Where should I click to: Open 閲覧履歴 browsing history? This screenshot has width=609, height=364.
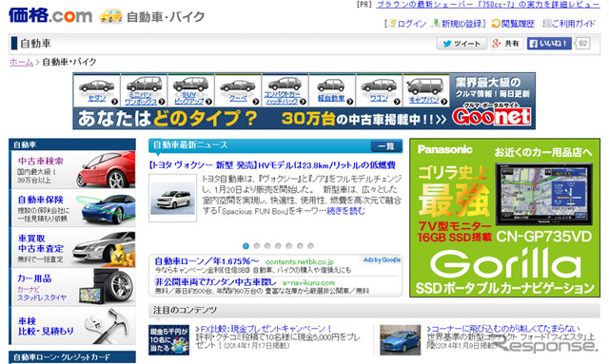518,24
